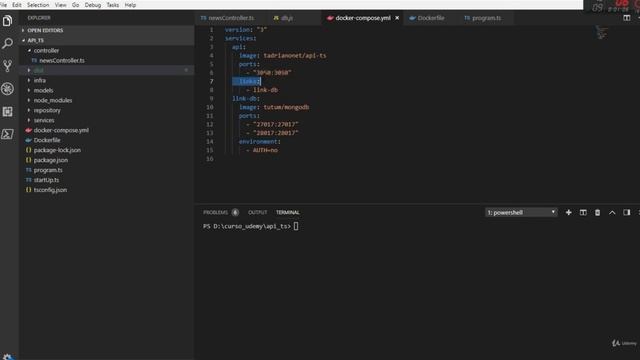640x360 pixels.
Task: Split the editor with top-right icon
Action: coord(627,18)
